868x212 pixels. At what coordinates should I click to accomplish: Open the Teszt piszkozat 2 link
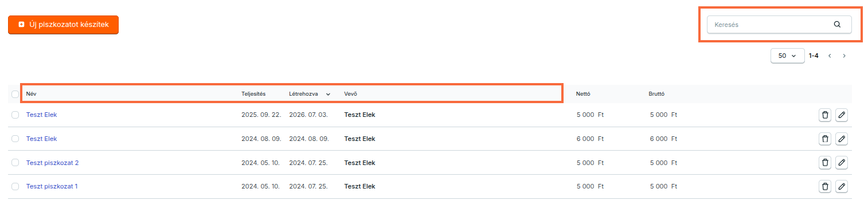[52, 163]
